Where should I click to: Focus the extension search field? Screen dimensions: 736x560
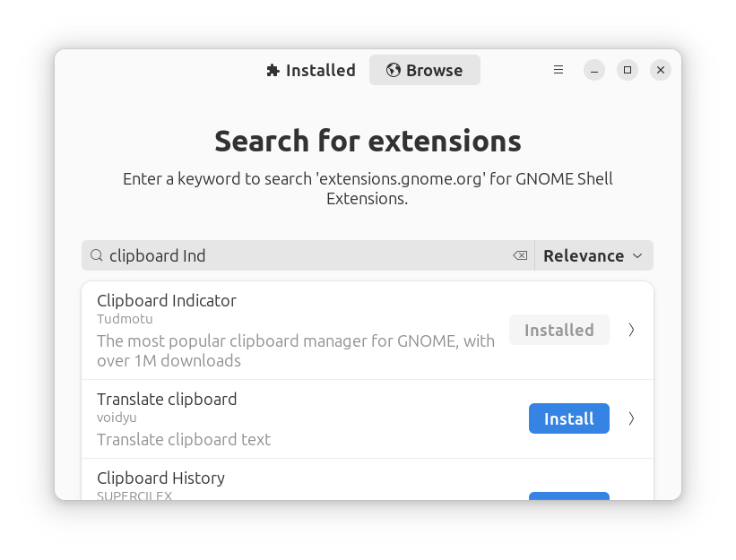[x=307, y=255]
